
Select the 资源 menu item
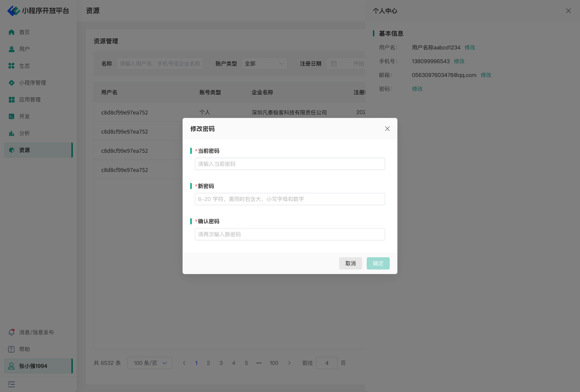pos(24,150)
